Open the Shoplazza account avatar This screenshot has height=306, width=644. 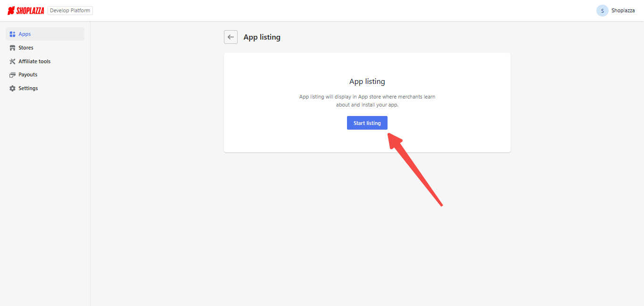pos(602,10)
